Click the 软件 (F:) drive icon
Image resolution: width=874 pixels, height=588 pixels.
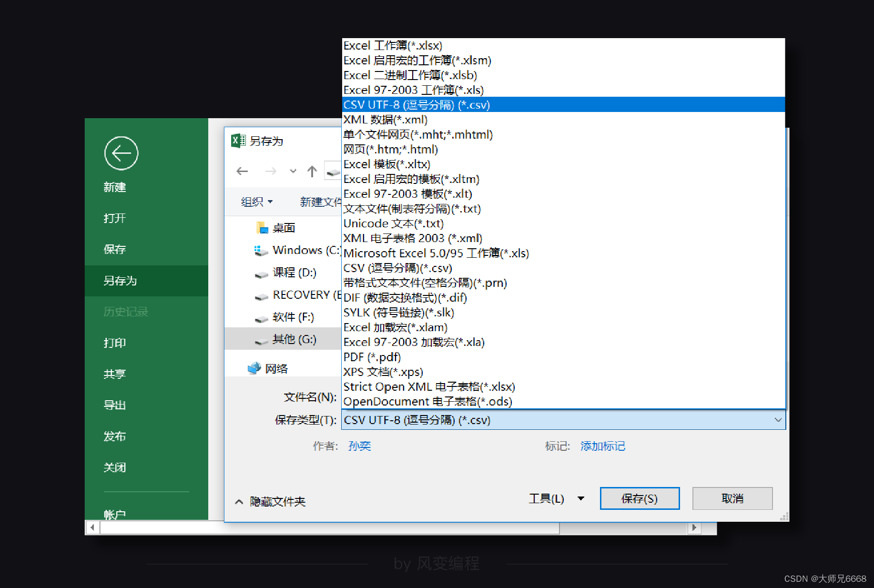(261, 318)
